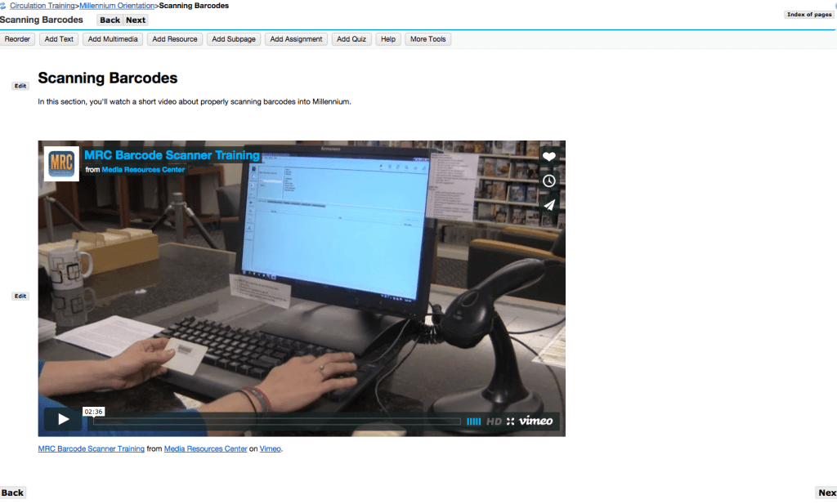Play the MRC Barcode Scanner Training video
The width and height of the screenshot is (837, 504).
coord(62,421)
